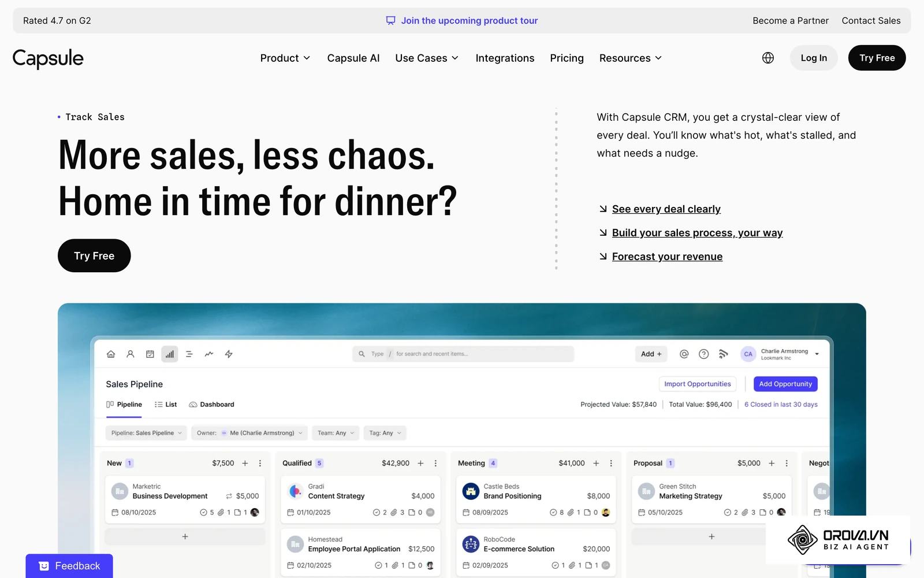924x578 pixels.
Task: Switch to the Dashboard tab
Action: pyautogui.click(x=211, y=405)
